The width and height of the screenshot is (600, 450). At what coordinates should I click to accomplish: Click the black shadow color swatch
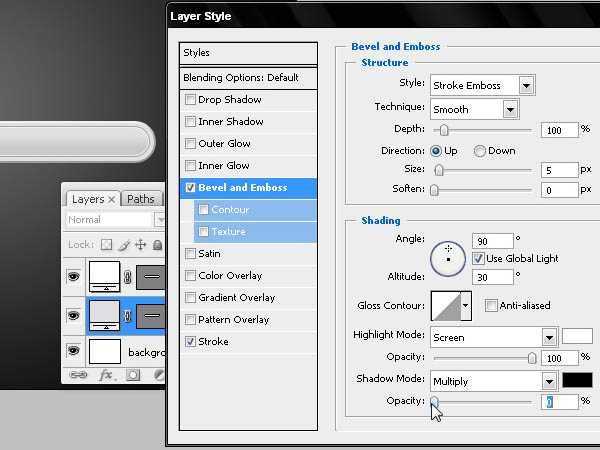pos(577,380)
